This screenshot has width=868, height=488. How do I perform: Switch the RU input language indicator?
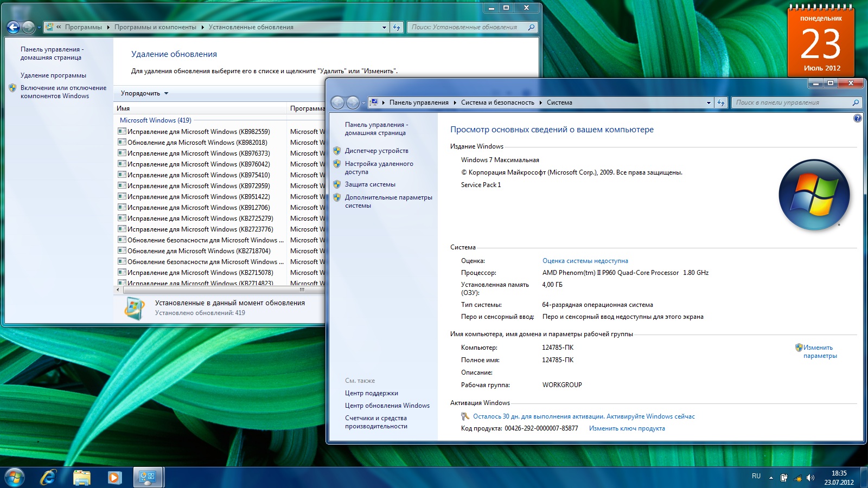coord(756,476)
